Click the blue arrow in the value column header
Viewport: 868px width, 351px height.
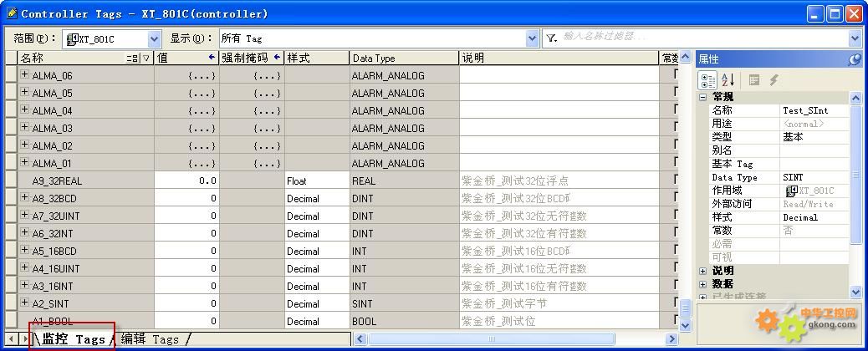coord(212,58)
